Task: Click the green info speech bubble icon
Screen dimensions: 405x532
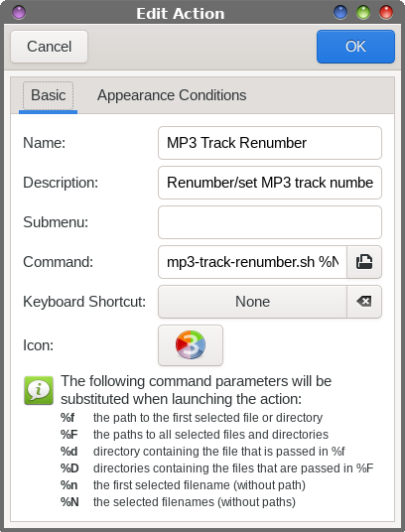Action: pyautogui.click(x=39, y=390)
